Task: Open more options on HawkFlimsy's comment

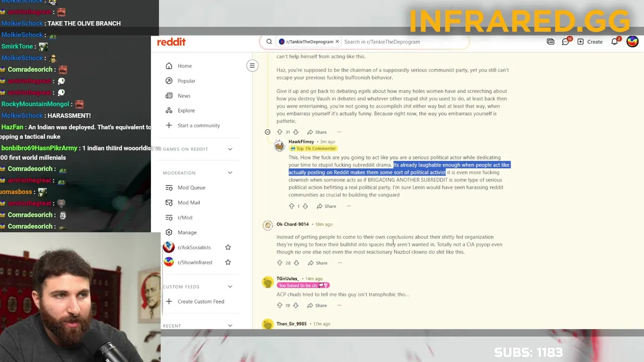Action: (349, 206)
